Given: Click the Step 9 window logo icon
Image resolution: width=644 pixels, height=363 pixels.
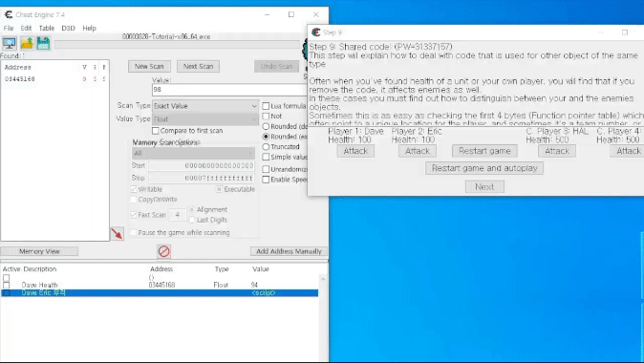Looking at the screenshot, I should [316, 32].
